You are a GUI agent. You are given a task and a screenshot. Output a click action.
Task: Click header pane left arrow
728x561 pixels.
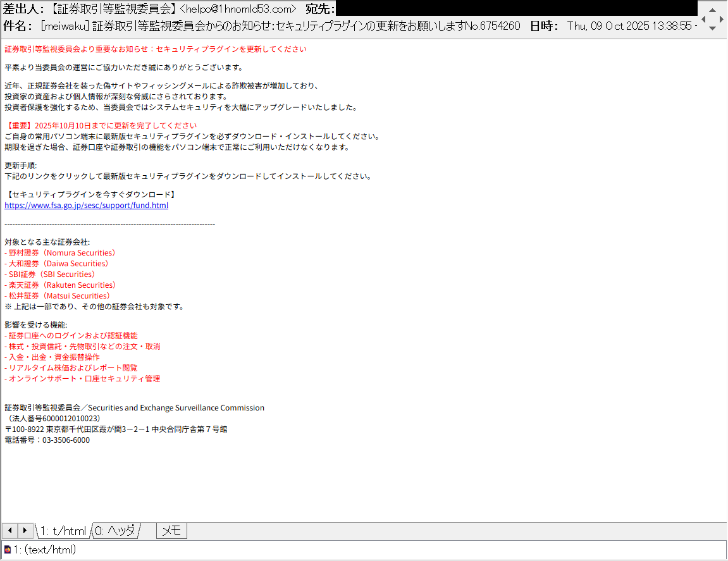click(703, 19)
